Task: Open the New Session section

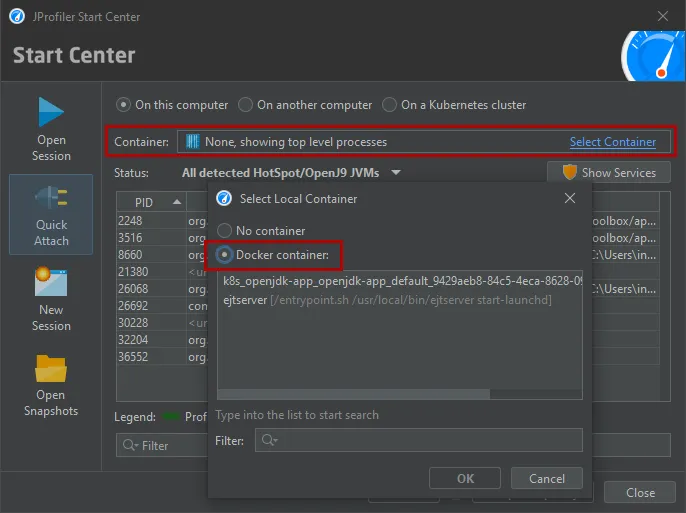Action: [51, 299]
